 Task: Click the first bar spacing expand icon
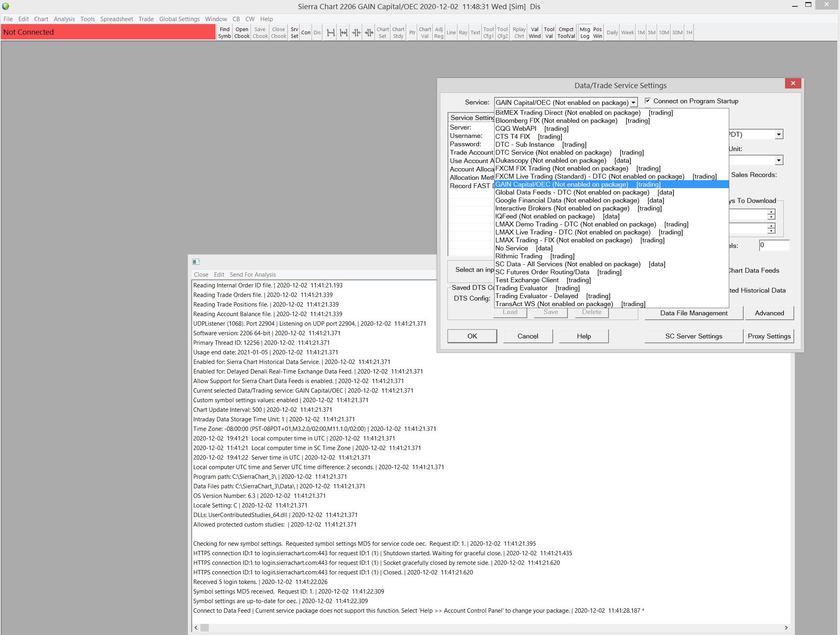(x=331, y=33)
